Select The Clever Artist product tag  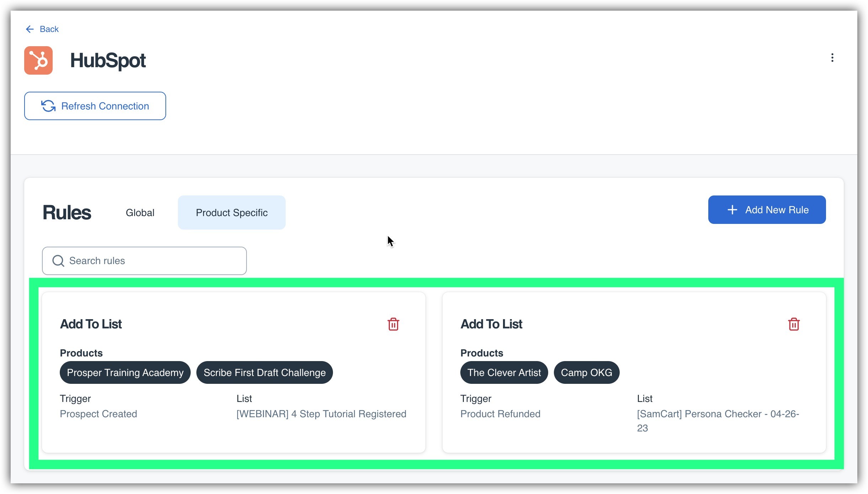(504, 372)
